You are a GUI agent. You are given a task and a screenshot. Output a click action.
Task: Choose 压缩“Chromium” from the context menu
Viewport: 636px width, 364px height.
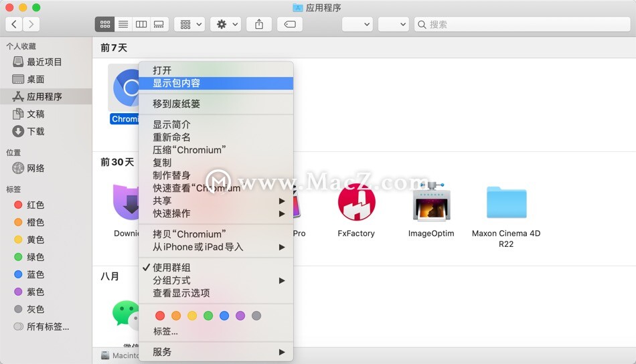(216, 150)
